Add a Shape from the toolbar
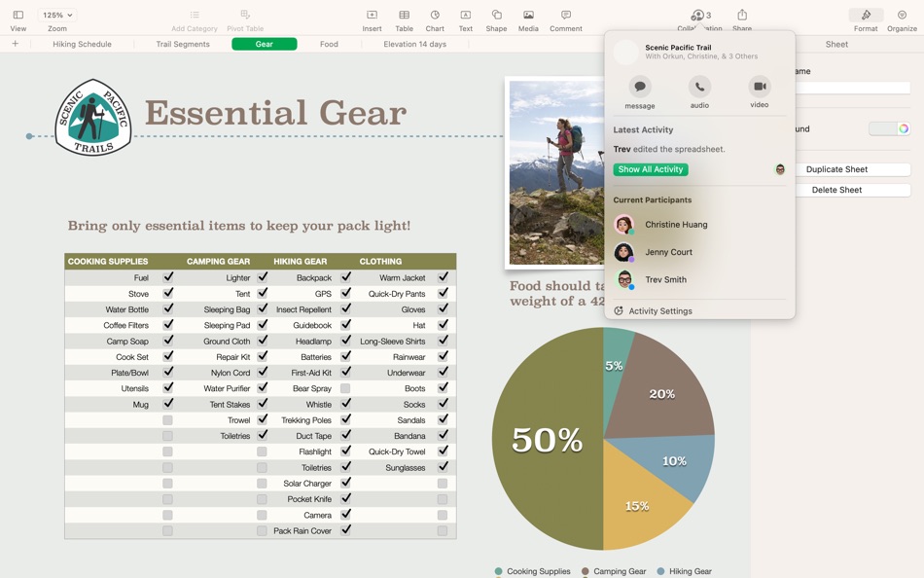This screenshot has width=924, height=578. coord(496,20)
